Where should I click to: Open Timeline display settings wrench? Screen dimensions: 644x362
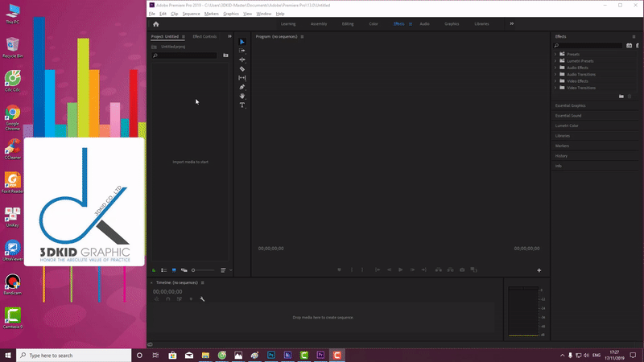coord(202,299)
